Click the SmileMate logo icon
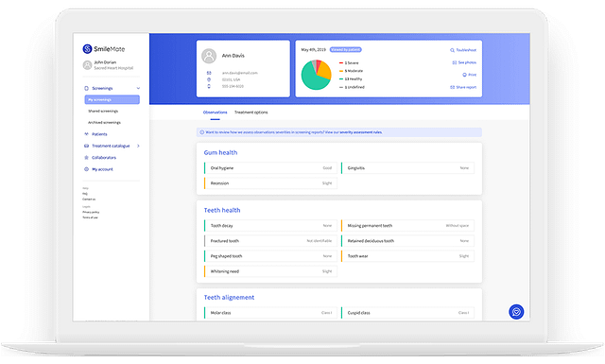 coord(87,48)
